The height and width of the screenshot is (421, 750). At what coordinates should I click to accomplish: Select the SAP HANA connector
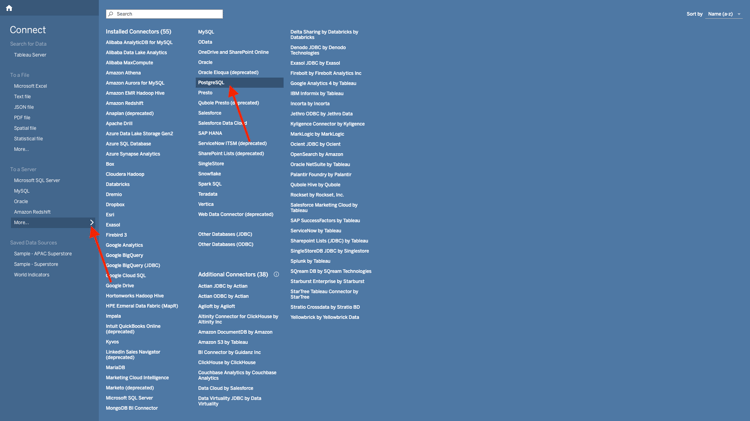point(210,133)
